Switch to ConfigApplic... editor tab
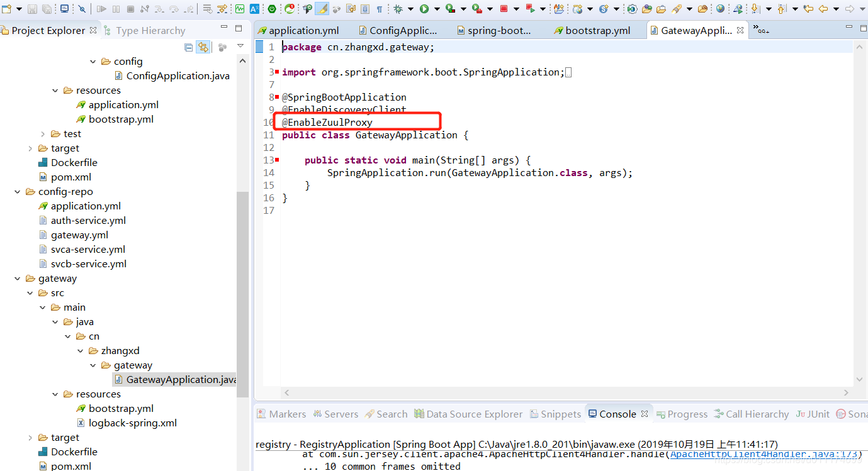This screenshot has width=868, height=471. click(397, 30)
